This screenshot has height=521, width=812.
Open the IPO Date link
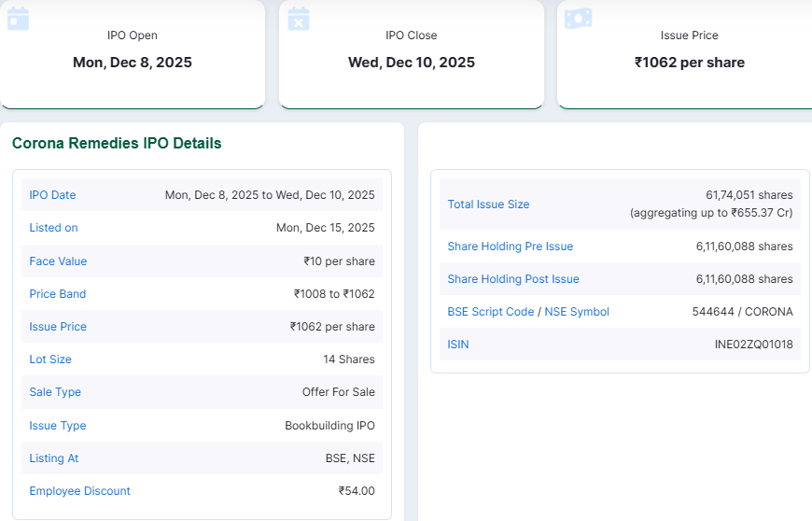[x=52, y=195]
